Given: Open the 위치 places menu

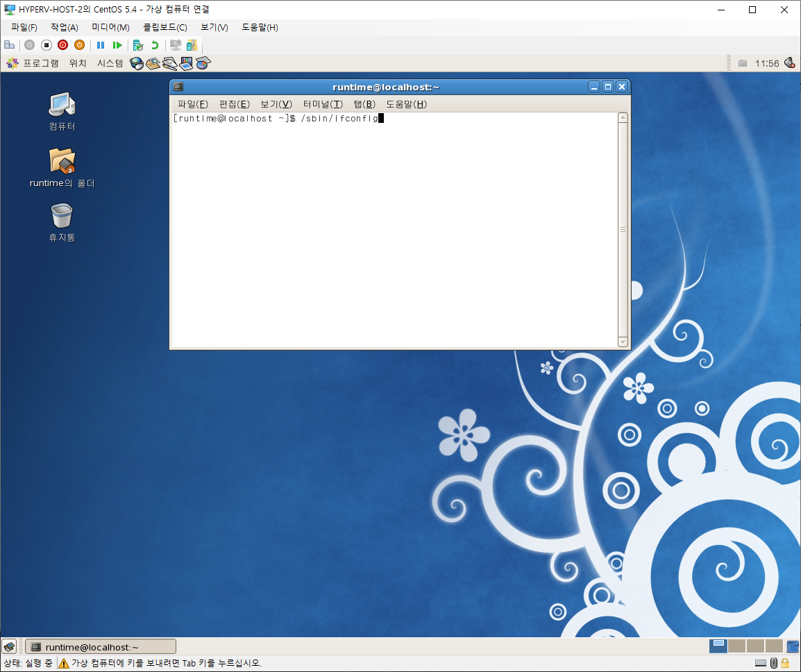Looking at the screenshot, I should [78, 63].
